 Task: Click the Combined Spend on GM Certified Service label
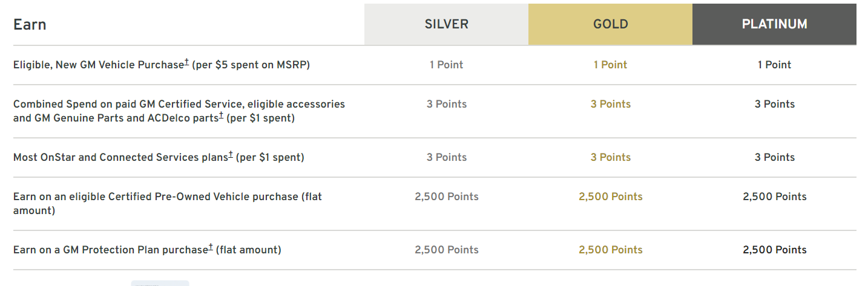click(x=179, y=111)
